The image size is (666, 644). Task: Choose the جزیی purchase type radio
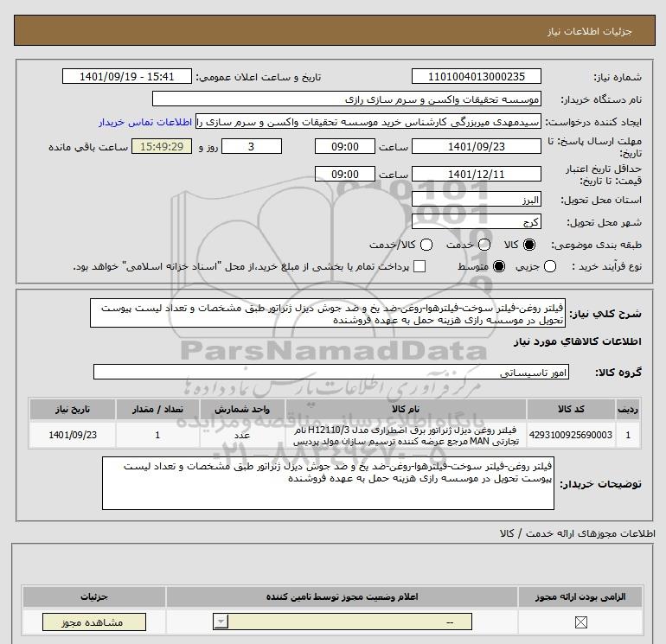(550, 266)
